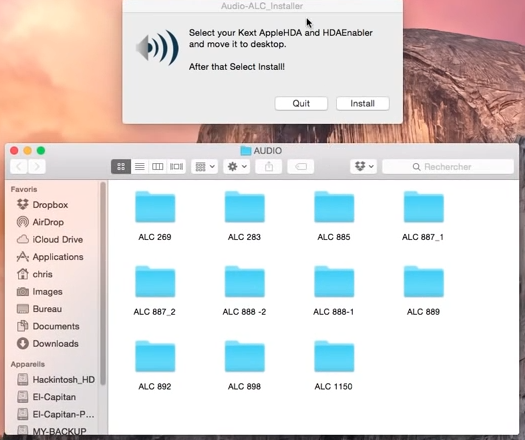Click the AUDIO folder title icon
Image resolution: width=525 pixels, height=440 pixels.
click(246, 151)
